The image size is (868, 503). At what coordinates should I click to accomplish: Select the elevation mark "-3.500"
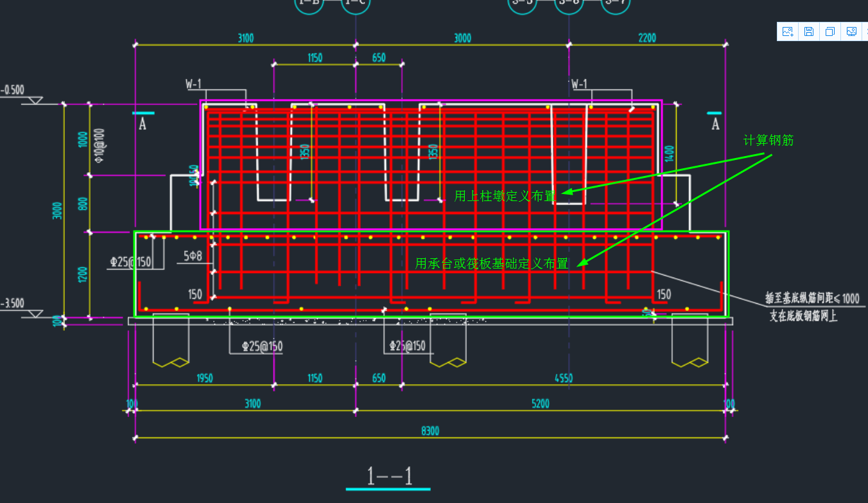coord(12,303)
